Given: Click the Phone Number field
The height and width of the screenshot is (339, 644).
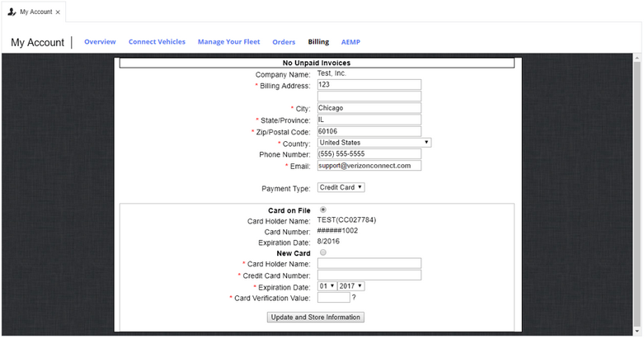Looking at the screenshot, I should [369, 154].
